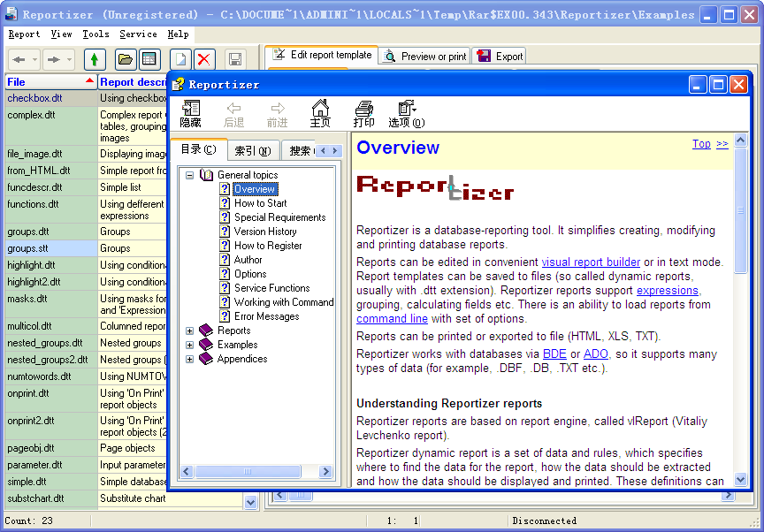Viewport: 764px width, 532px height.
Task: Switch to the Export tab
Action: click(500, 56)
